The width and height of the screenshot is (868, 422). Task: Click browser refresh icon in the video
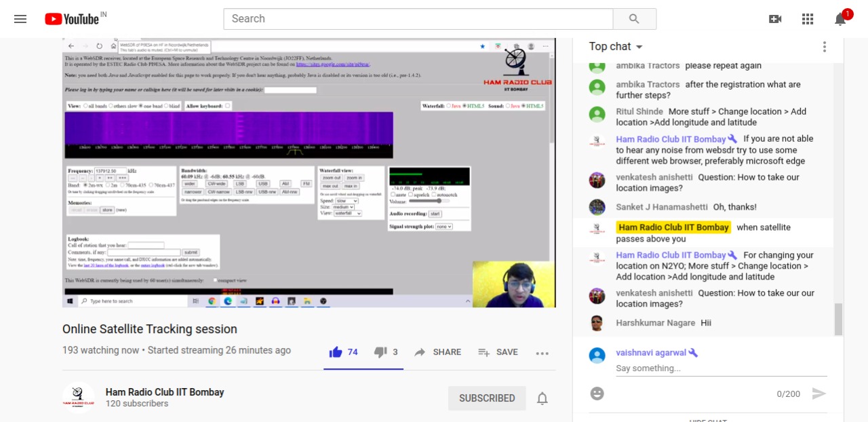(100, 45)
